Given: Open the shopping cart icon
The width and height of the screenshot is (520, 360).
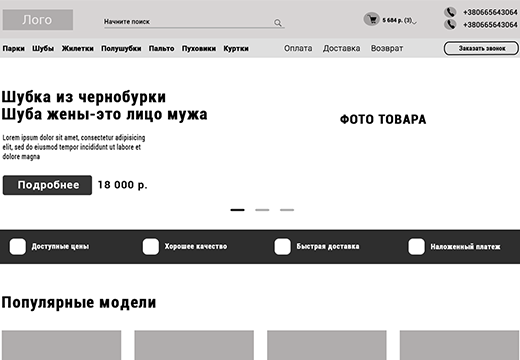Looking at the screenshot, I should (371, 19).
